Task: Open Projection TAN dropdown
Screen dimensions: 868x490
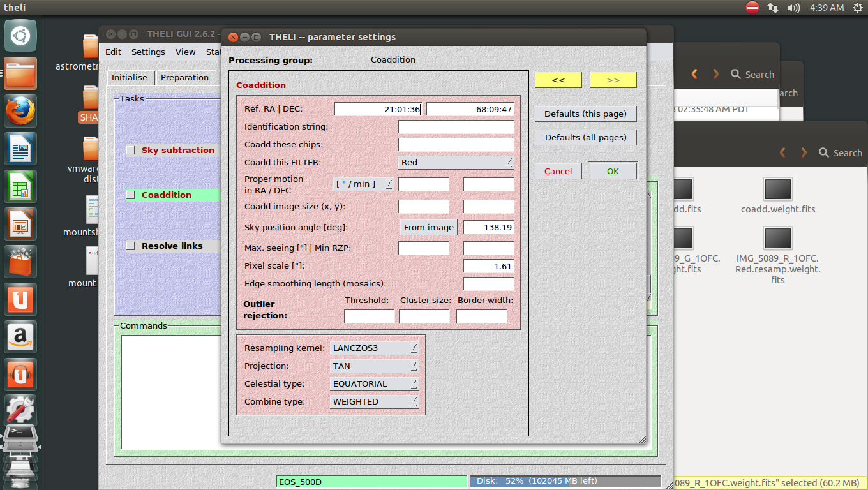Action: point(375,366)
